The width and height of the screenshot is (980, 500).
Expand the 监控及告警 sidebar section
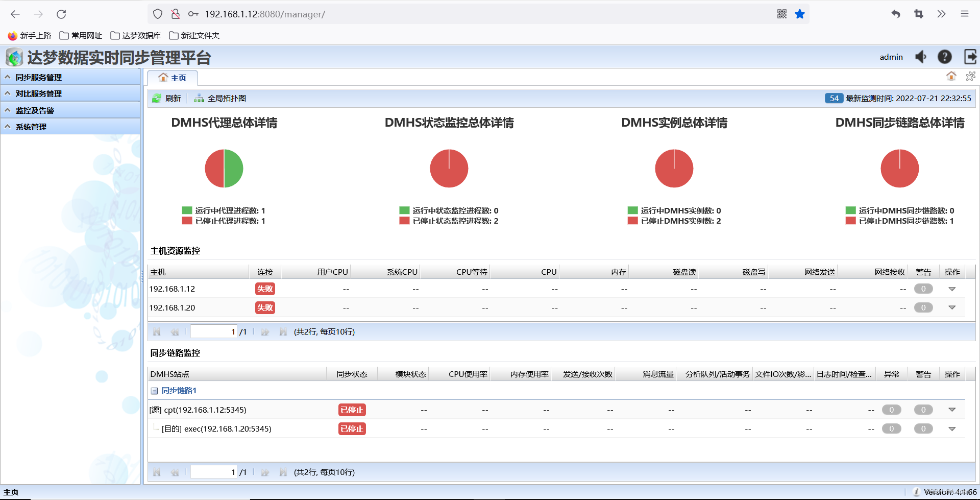(70, 110)
